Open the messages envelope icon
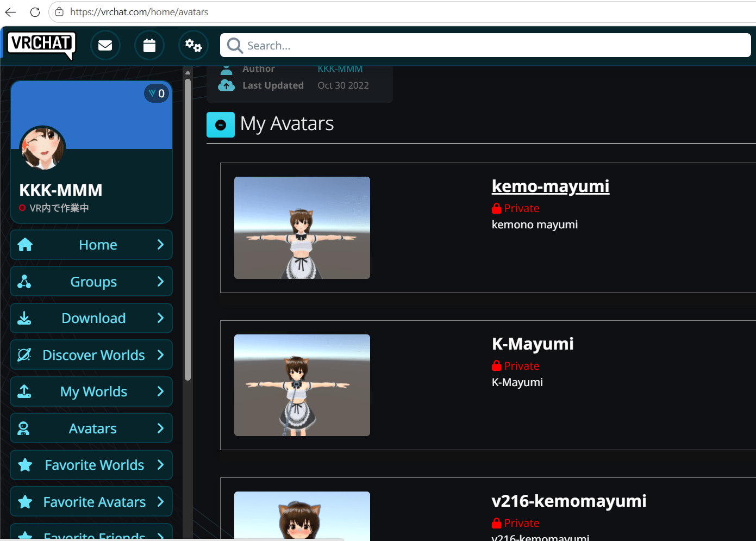 coord(105,45)
